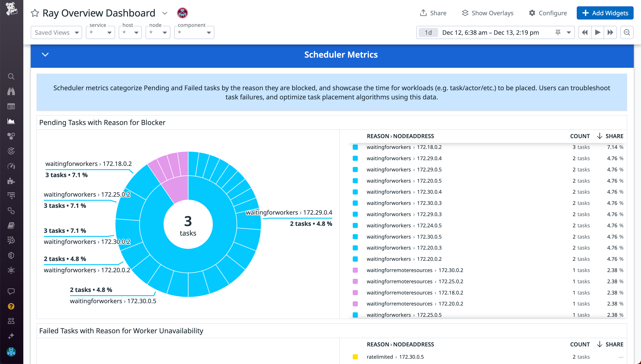Open the Metrics chart icon
Viewport: 641px width, 364px height.
pos(11,121)
